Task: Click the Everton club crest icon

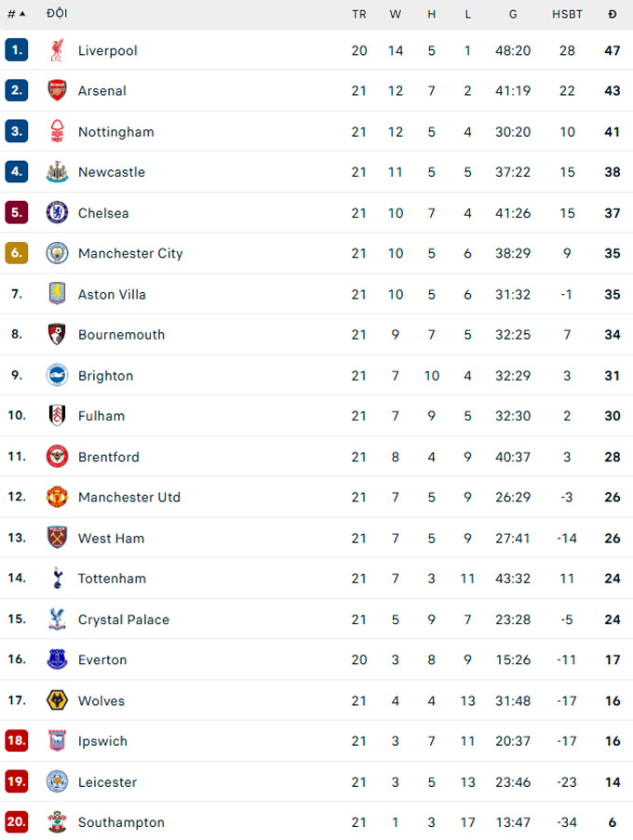Action: pos(57,660)
